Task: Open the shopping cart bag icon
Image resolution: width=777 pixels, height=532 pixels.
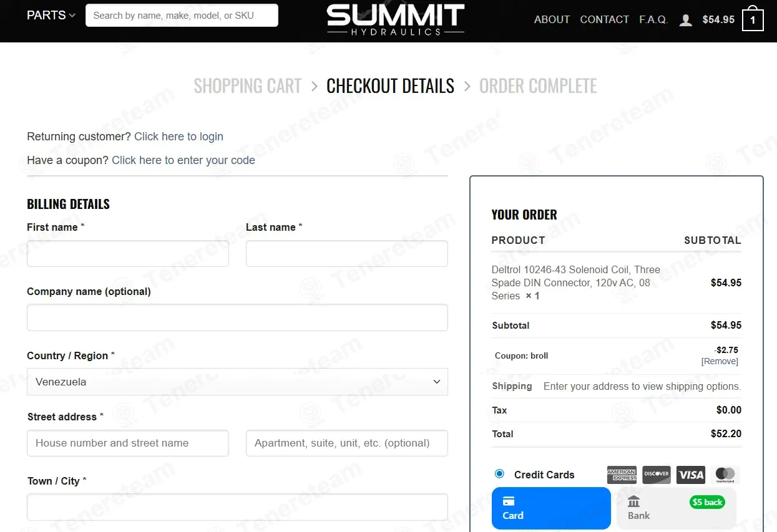Action: click(x=753, y=19)
